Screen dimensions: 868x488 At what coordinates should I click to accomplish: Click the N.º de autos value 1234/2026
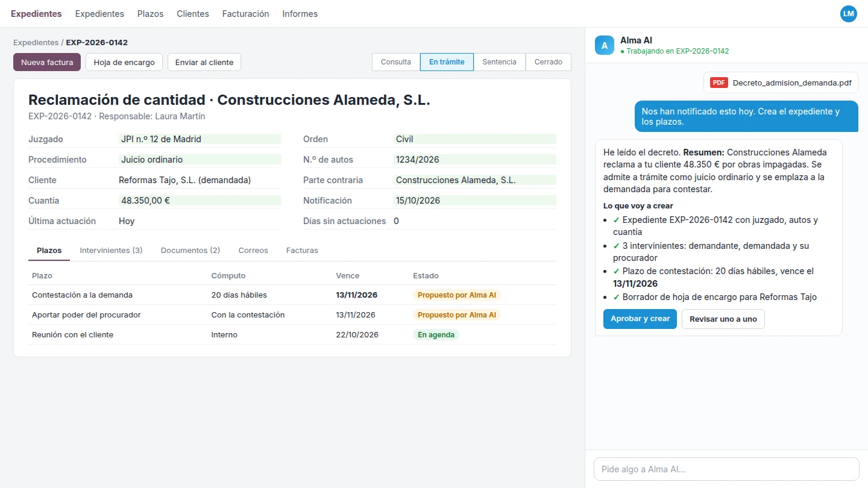pos(475,160)
